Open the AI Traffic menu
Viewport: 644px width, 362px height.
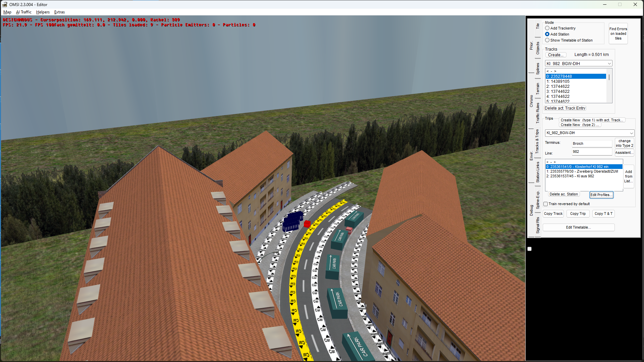(x=23, y=12)
